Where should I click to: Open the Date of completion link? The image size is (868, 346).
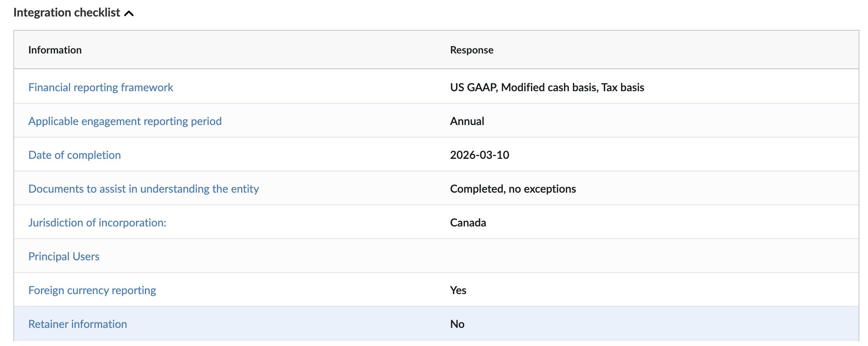(75, 155)
